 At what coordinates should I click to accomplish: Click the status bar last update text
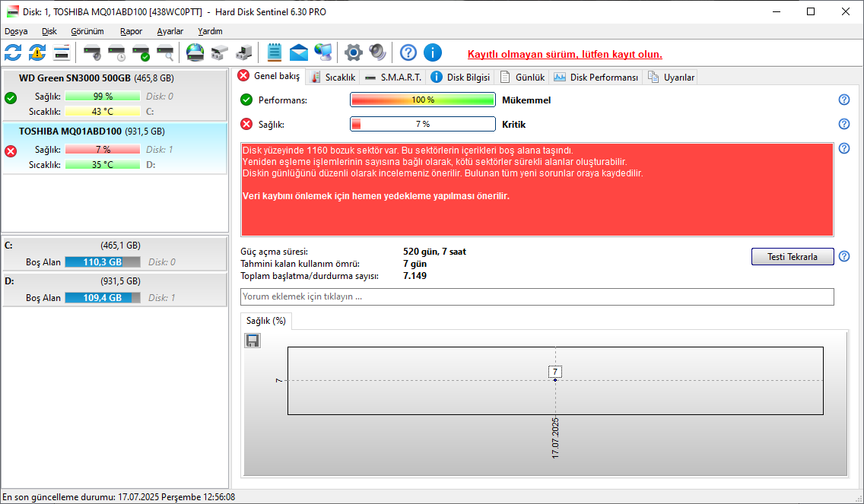[x=119, y=497]
